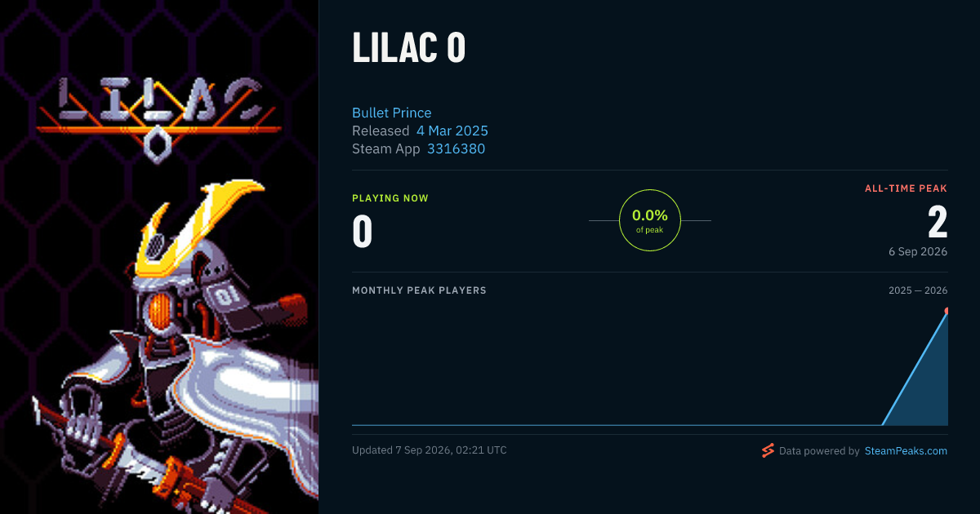Click the diamond emblem below the LILAC logo

coord(157,145)
